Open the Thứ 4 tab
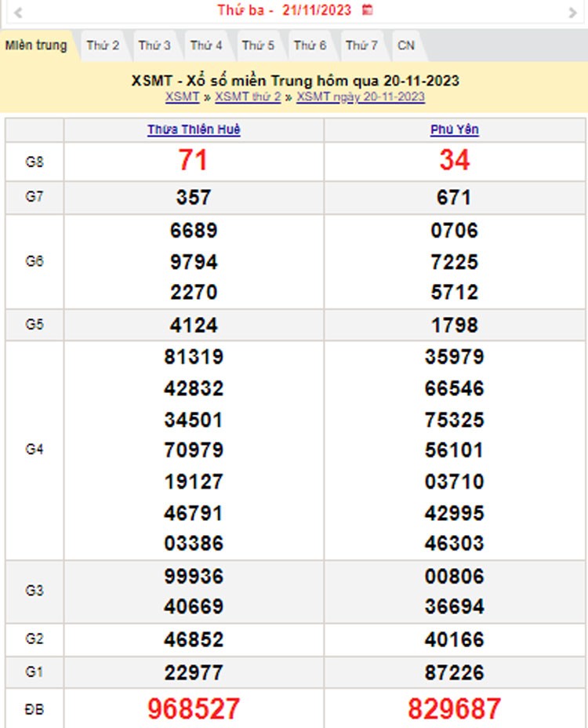Screen dimensions: 588x728 [x=206, y=45]
